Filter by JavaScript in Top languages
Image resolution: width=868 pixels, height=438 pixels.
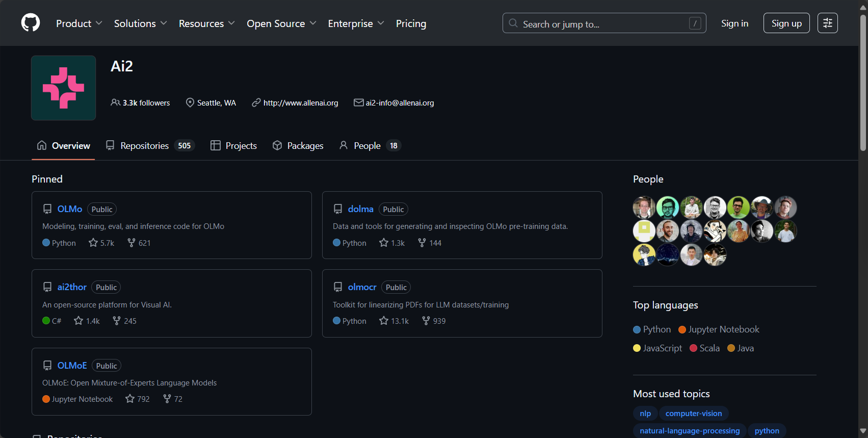coord(657,348)
